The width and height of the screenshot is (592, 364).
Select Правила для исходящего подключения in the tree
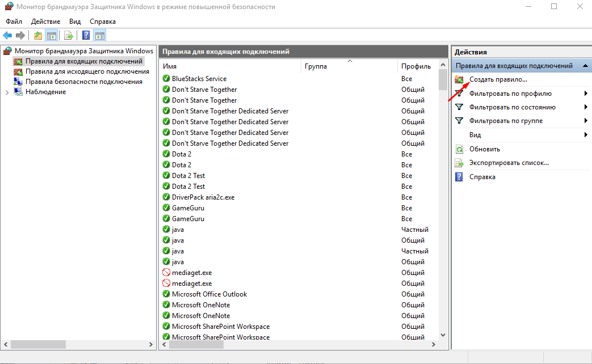tap(87, 71)
